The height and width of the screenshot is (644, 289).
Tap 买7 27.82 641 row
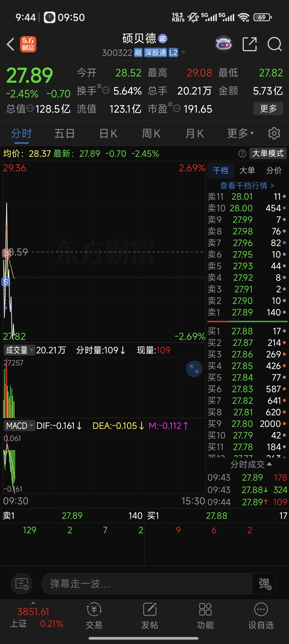point(247,400)
